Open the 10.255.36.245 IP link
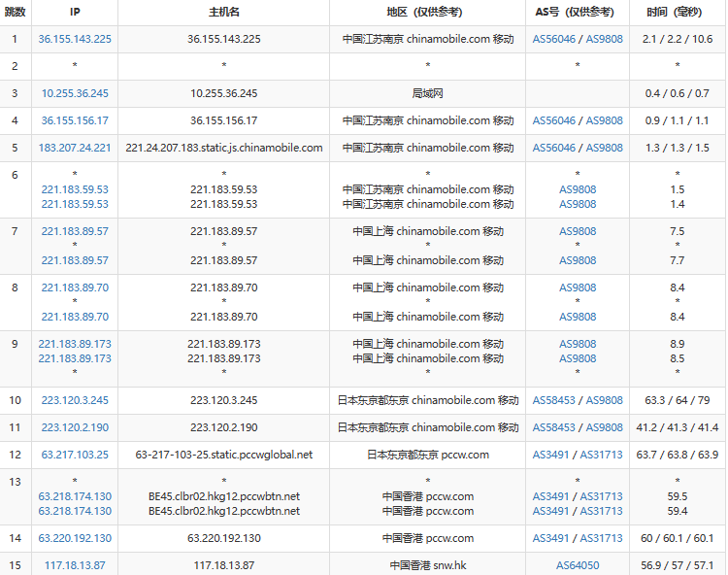The height and width of the screenshot is (575, 728). click(75, 93)
